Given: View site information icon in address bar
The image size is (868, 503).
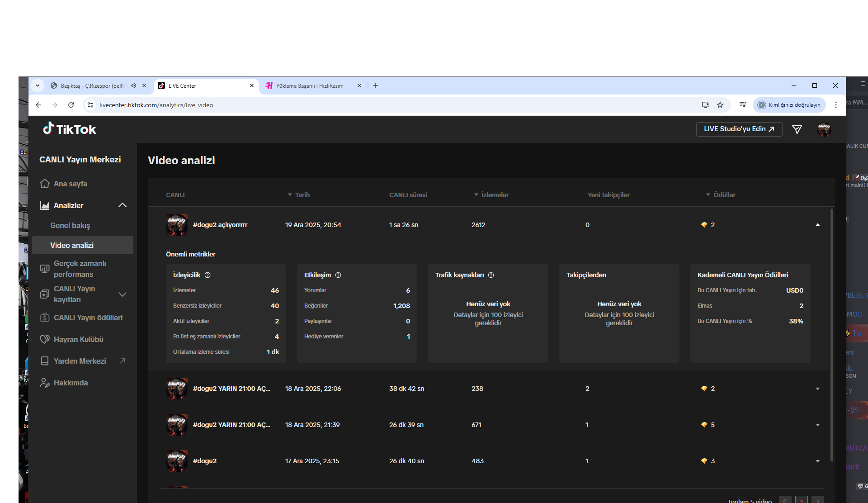Looking at the screenshot, I should click(x=90, y=105).
